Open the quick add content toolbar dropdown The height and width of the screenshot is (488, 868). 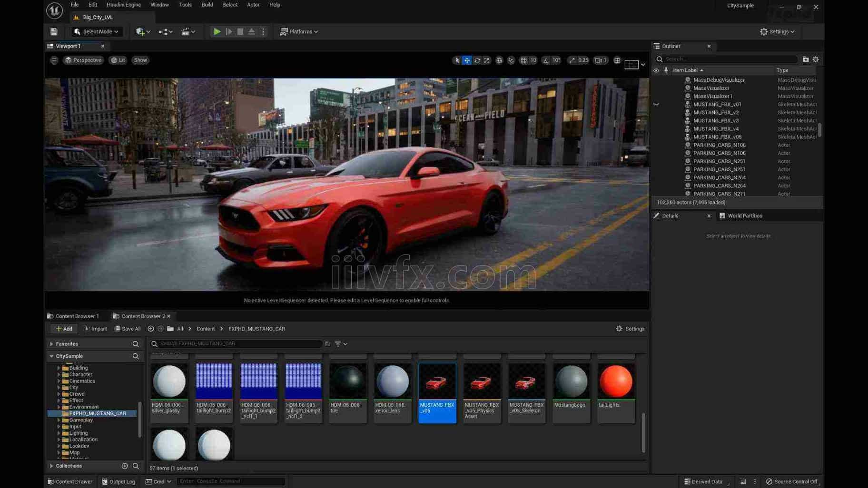pyautogui.click(x=143, y=32)
